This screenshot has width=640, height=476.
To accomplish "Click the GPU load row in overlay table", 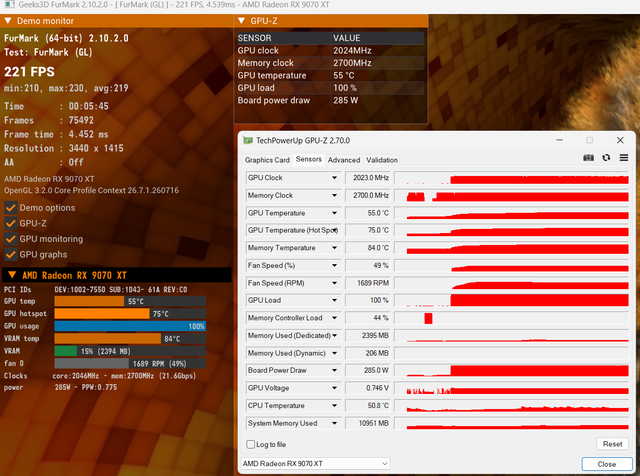I will coord(331,88).
